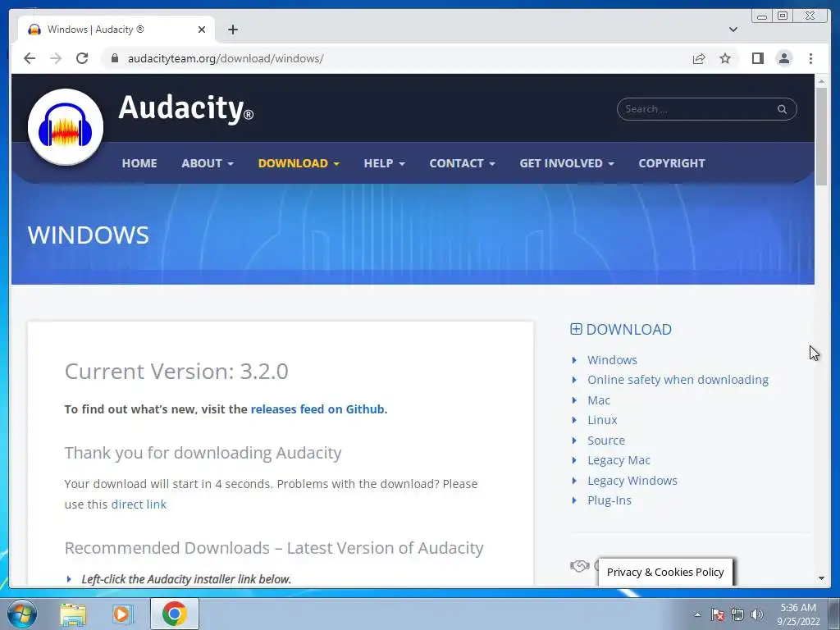Viewport: 840px width, 630px height.
Task: Open the Chrome profile avatar
Action: [783, 58]
